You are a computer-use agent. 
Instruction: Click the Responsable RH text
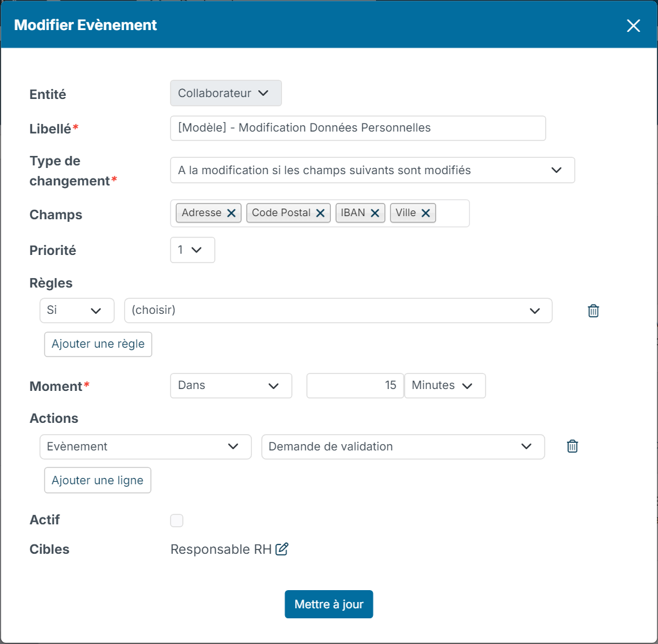(x=221, y=549)
